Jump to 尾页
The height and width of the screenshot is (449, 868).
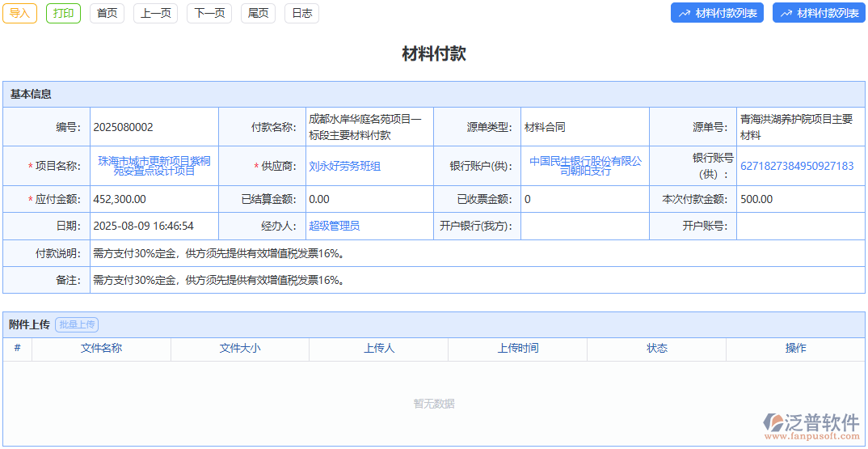[258, 13]
